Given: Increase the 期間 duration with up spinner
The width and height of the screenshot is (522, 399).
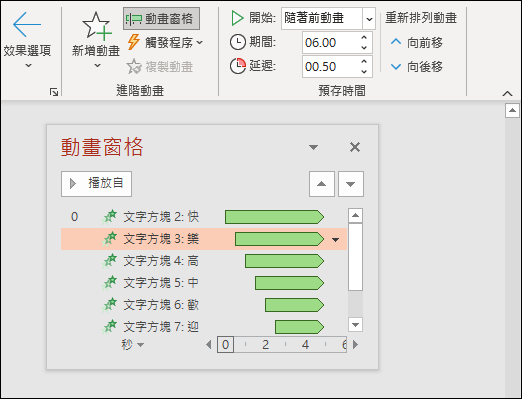Looking at the screenshot, I should pyautogui.click(x=364, y=37).
